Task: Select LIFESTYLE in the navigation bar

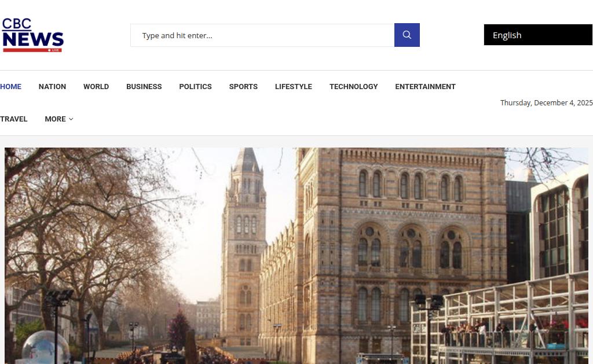Action: pyautogui.click(x=294, y=87)
